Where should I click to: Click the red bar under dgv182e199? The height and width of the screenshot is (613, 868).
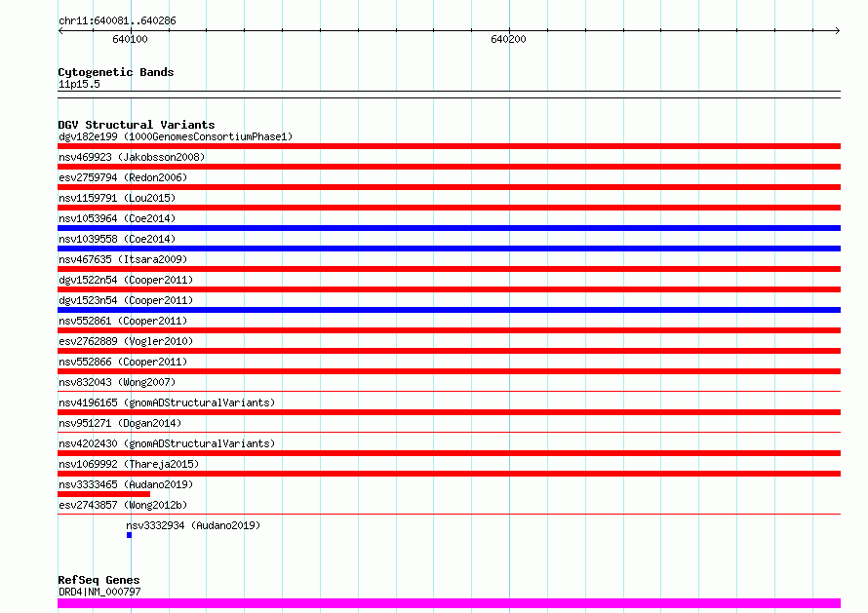coord(449,146)
